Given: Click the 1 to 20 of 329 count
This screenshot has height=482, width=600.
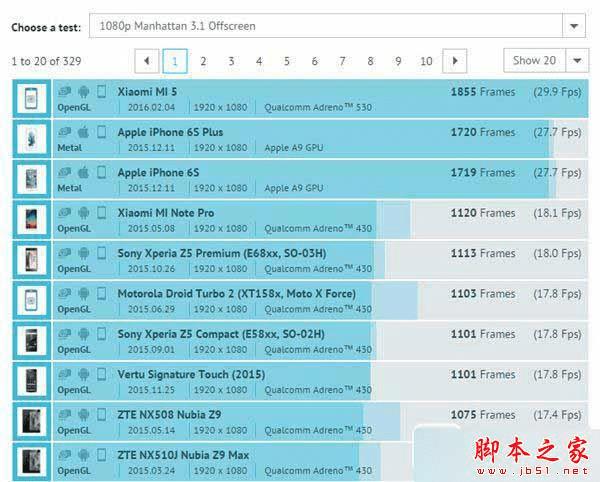Looking at the screenshot, I should tap(46, 61).
